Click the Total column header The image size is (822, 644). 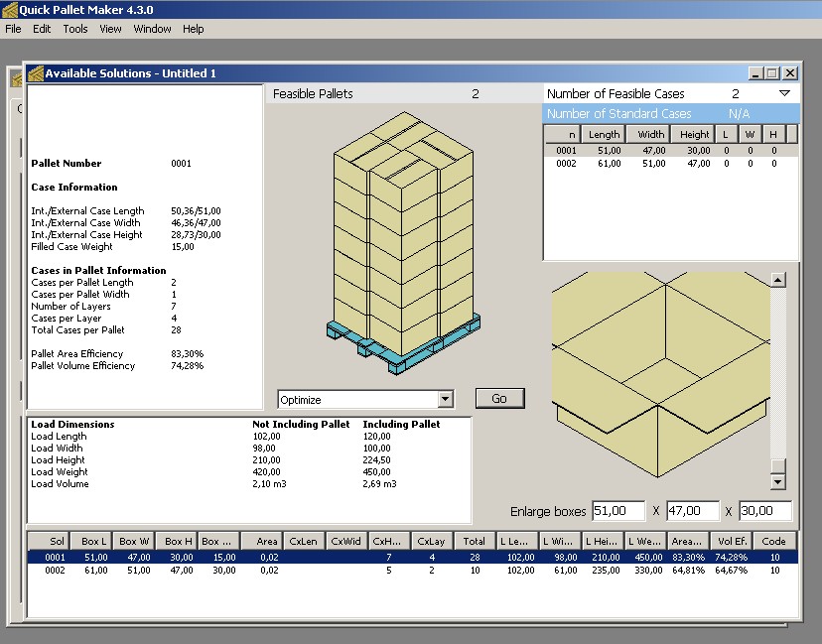point(475,541)
